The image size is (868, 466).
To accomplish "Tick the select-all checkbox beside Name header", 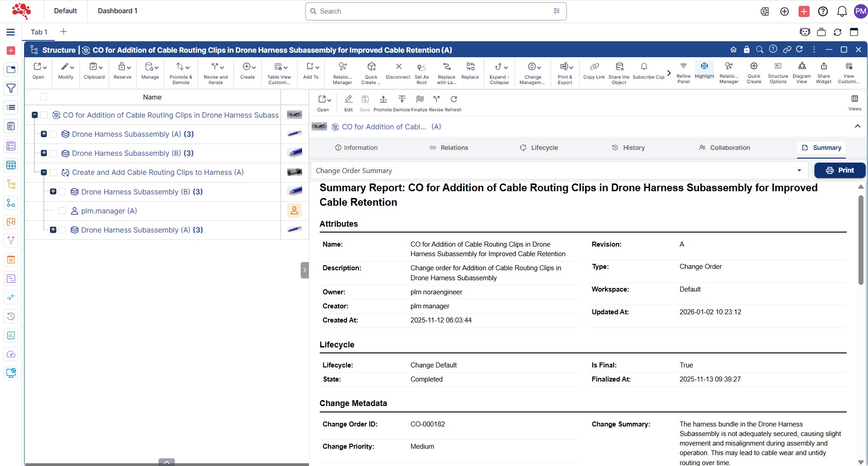I will point(44,97).
